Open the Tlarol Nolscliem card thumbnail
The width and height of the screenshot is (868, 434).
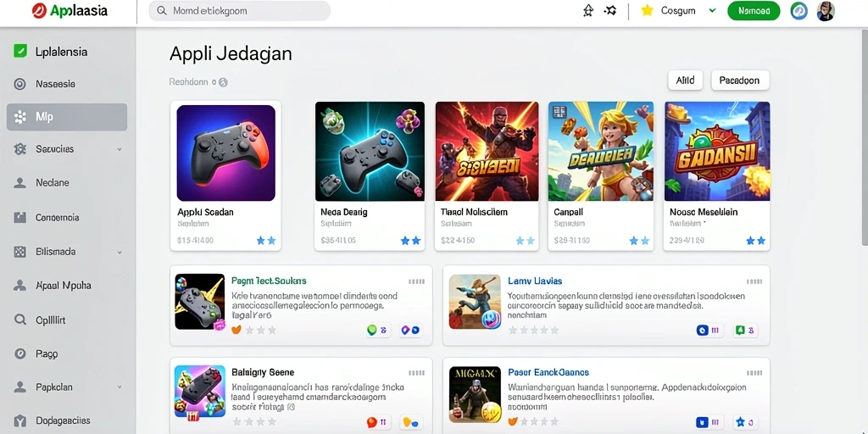click(487, 151)
